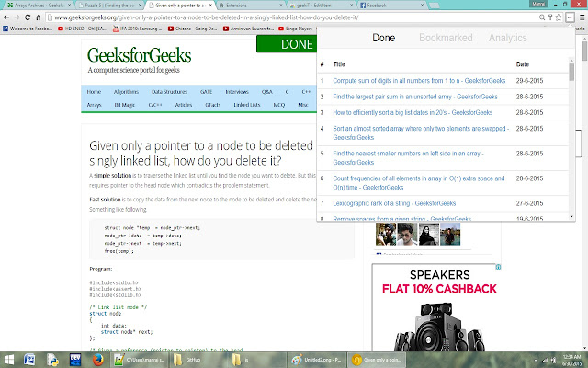
Task: Click the Date column header in popup
Action: click(522, 64)
